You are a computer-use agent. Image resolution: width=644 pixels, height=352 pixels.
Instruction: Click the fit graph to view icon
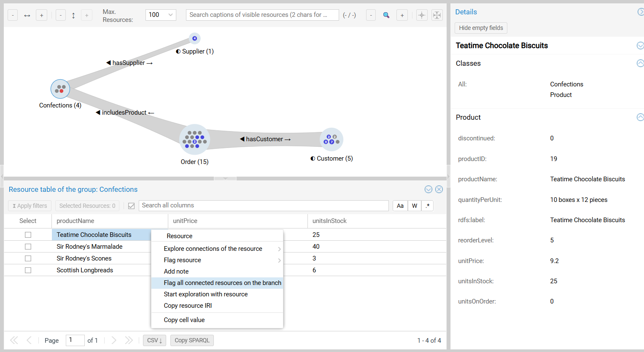[437, 15]
